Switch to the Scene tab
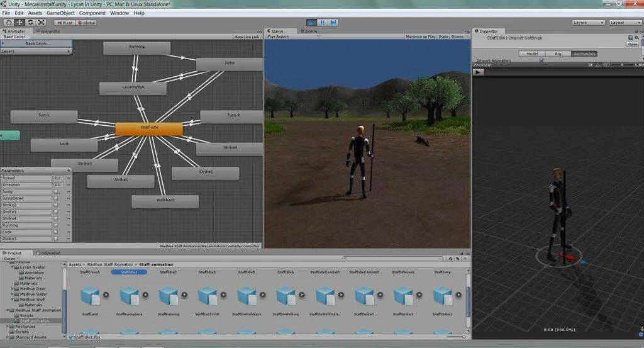The width and height of the screenshot is (644, 348). click(309, 31)
